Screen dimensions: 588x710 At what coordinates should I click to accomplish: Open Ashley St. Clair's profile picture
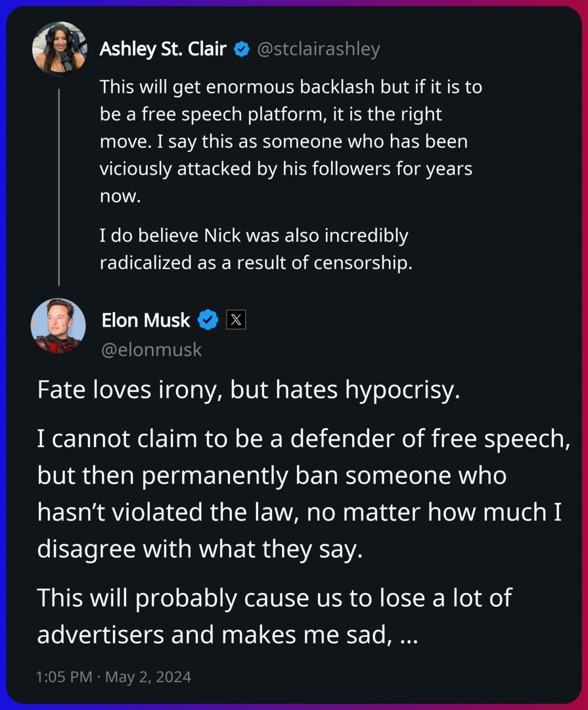coord(59,49)
